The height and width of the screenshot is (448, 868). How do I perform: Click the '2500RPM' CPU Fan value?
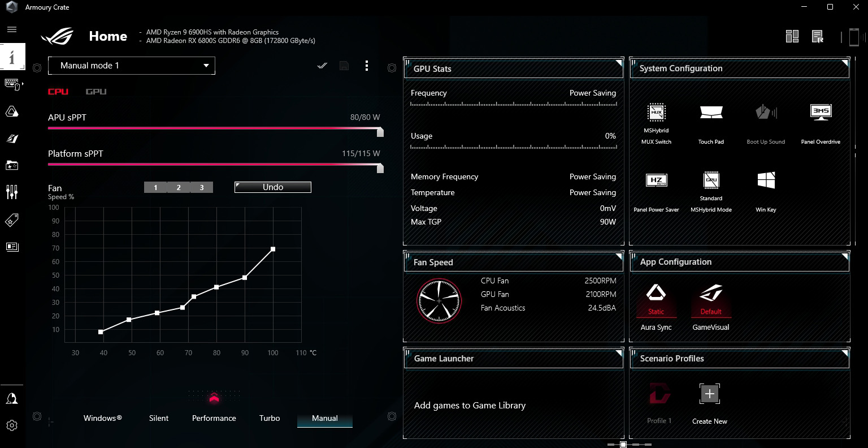click(600, 281)
